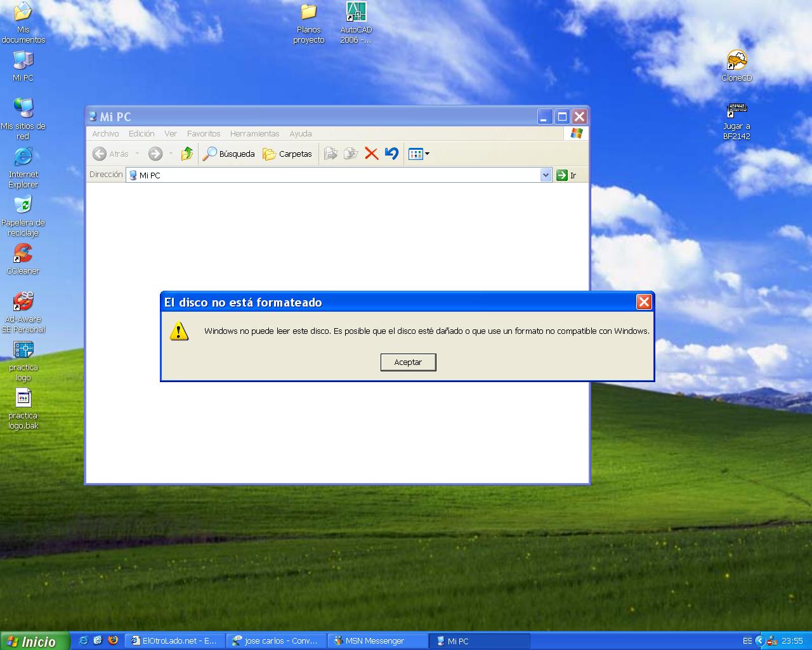
Task: Click the yellow warning icon in dialog
Action: (x=179, y=331)
